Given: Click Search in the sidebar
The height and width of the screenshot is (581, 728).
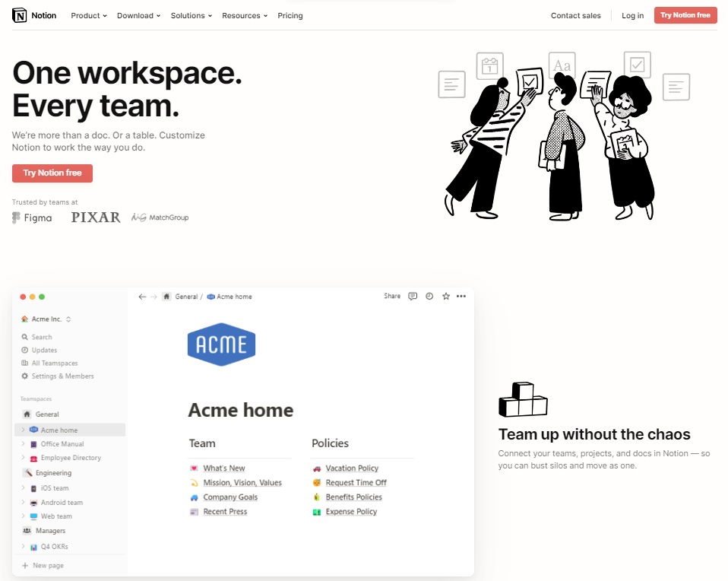Looking at the screenshot, I should pyautogui.click(x=36, y=337).
